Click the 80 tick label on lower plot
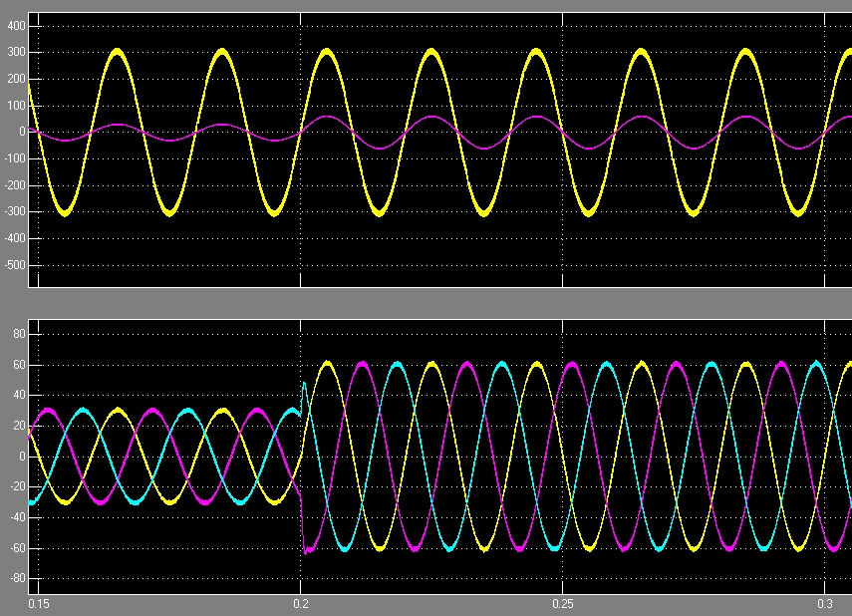852x616 pixels. coord(20,334)
